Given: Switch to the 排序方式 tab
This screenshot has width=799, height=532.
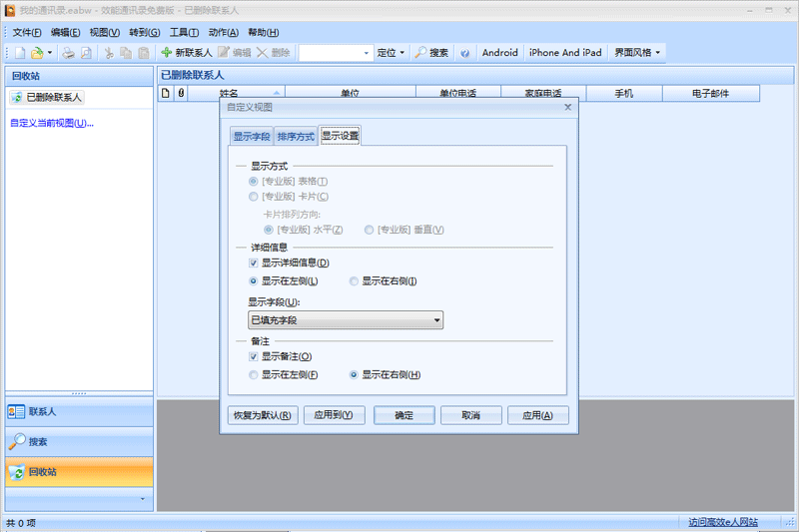Looking at the screenshot, I should 296,137.
